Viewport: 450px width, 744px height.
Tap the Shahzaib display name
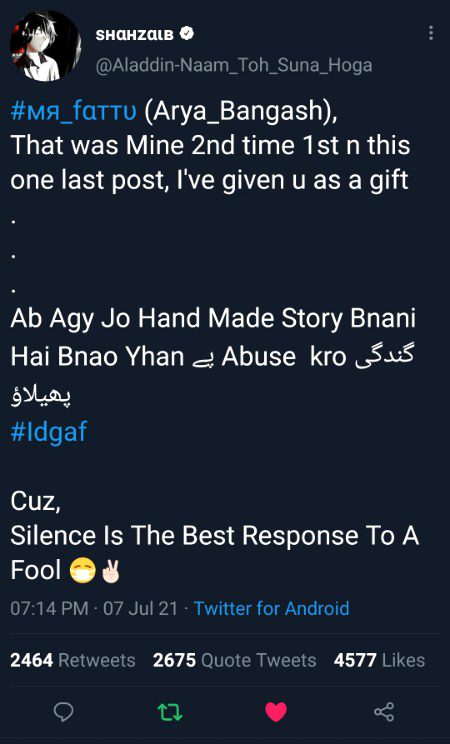[135, 34]
